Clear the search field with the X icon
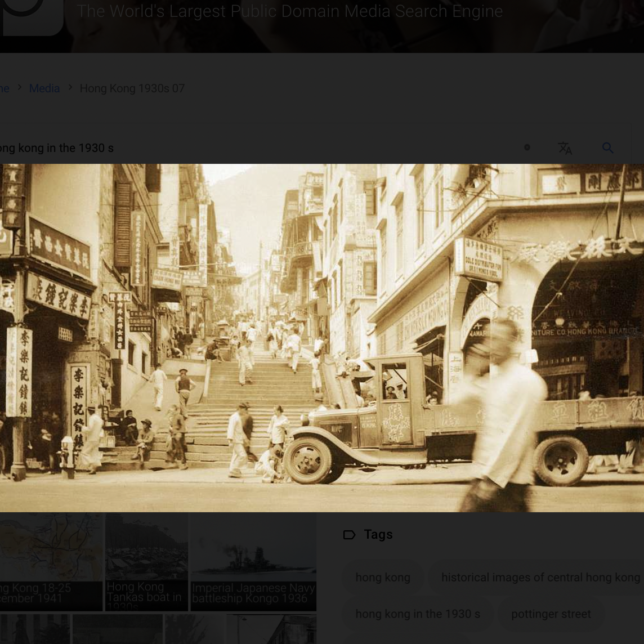Screen dimensions: 644x644 pos(527,147)
